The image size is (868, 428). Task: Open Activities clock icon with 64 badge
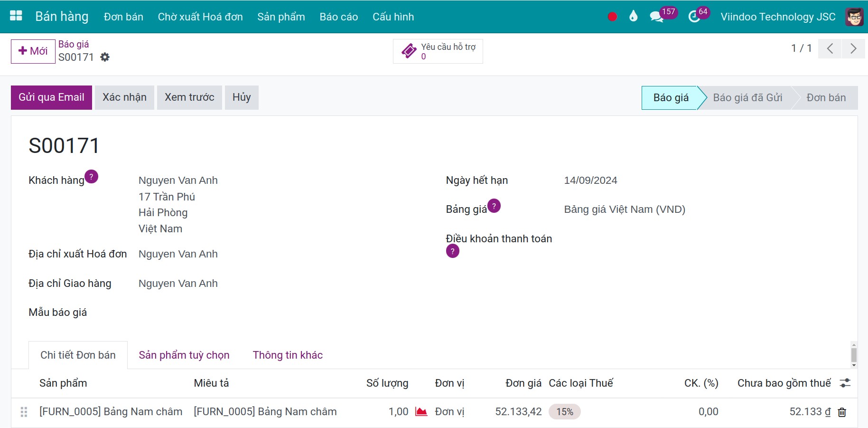694,16
